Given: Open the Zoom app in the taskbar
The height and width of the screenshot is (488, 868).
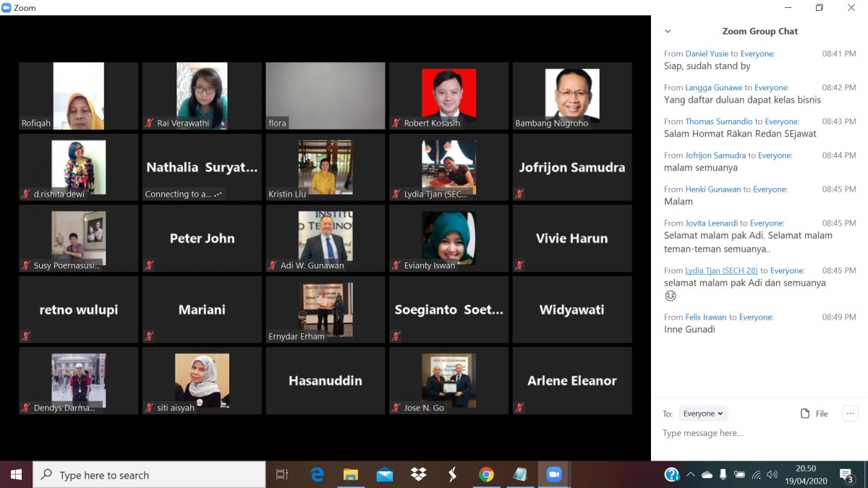Looking at the screenshot, I should tap(554, 474).
